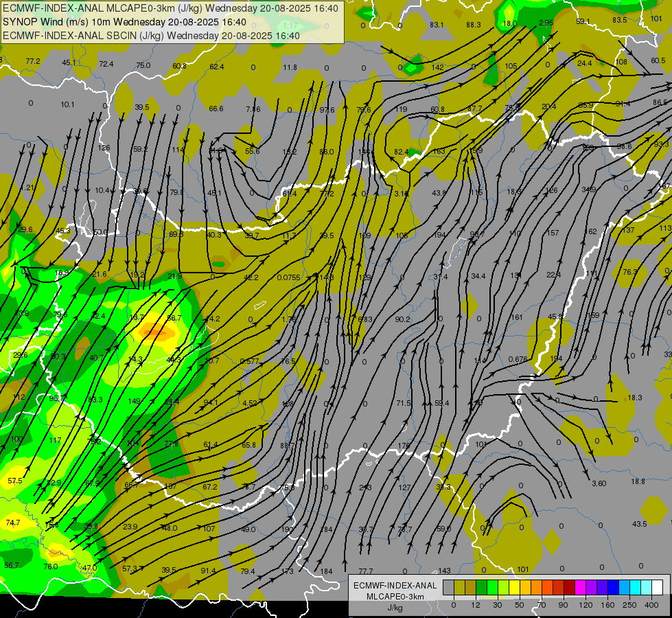
Task: Click legend tick label '50'
Action: click(x=520, y=605)
